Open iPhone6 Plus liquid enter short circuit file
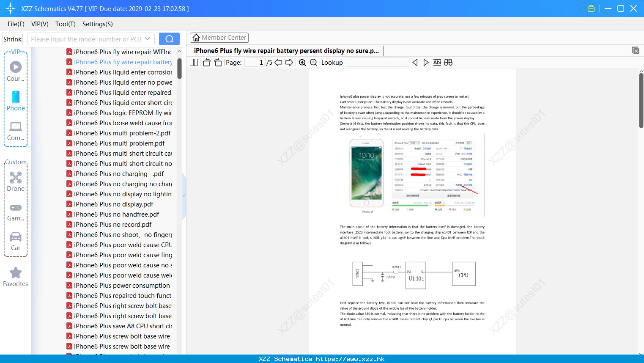Viewport: 644px width, 363px height. tap(119, 102)
